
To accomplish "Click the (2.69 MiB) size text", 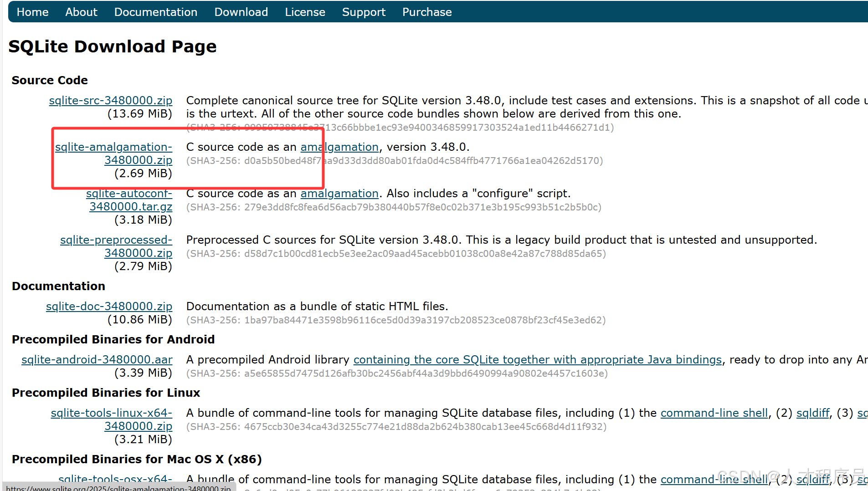I will tap(143, 174).
